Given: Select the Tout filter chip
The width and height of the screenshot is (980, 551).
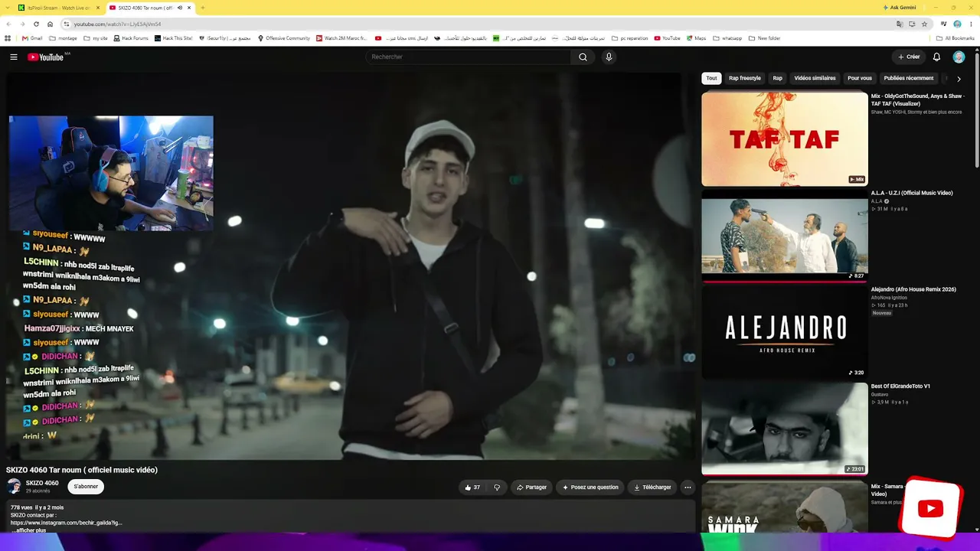Looking at the screenshot, I should tap(711, 78).
